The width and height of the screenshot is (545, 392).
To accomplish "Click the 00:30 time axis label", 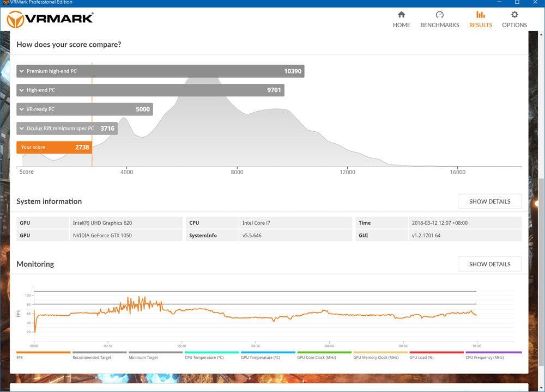I will 256,346.
